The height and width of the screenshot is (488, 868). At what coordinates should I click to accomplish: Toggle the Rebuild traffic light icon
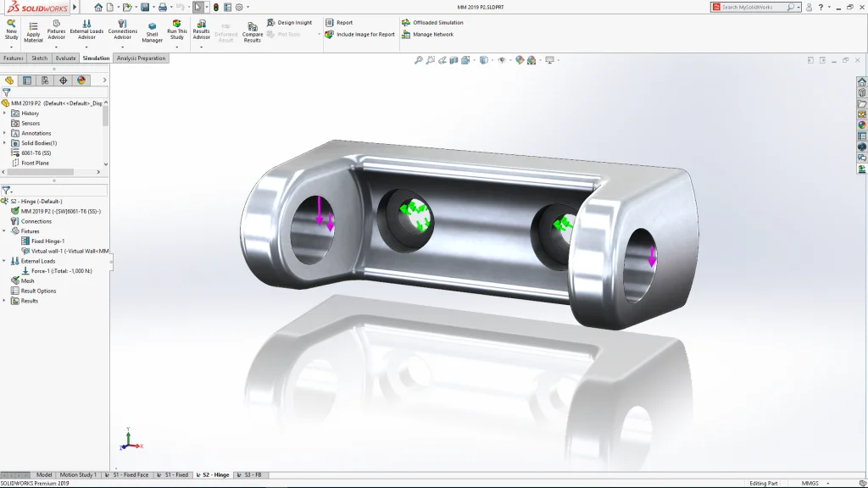point(215,7)
